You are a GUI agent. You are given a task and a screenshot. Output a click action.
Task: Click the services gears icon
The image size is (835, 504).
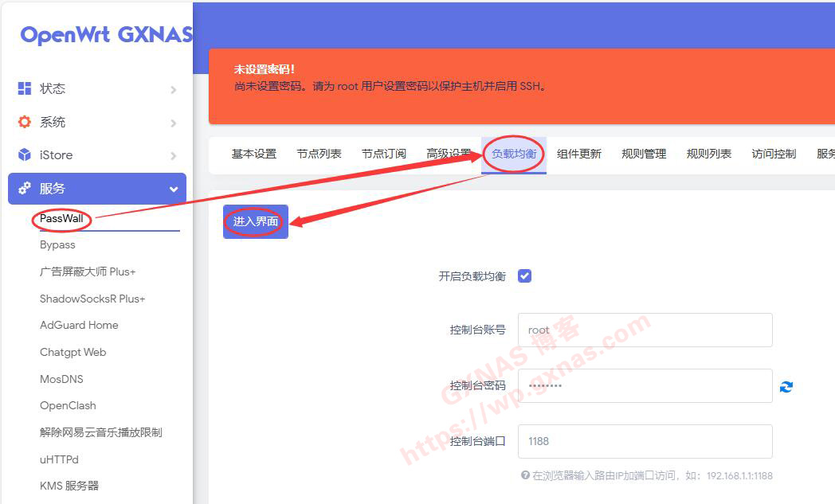click(x=25, y=189)
